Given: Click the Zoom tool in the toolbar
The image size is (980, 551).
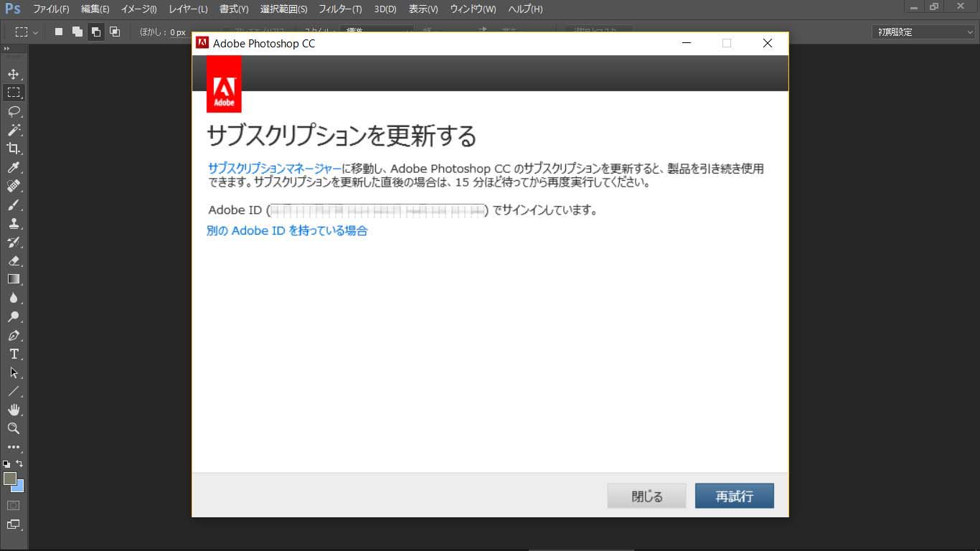Looking at the screenshot, I should pyautogui.click(x=13, y=428).
